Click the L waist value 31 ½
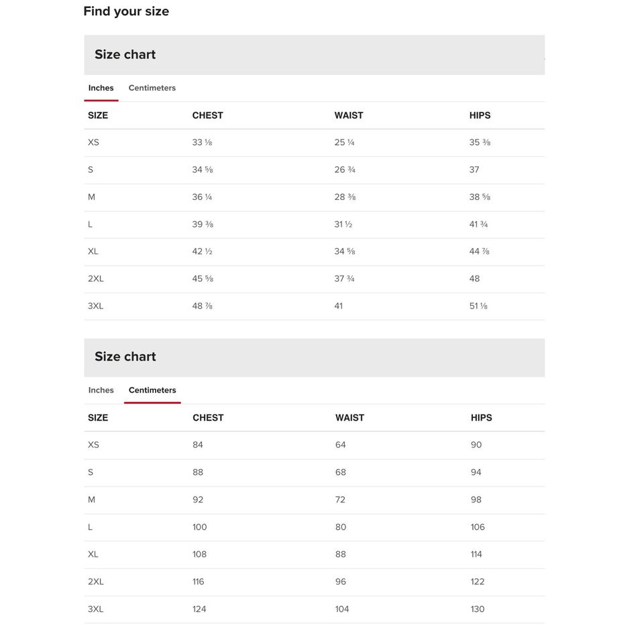644x644 pixels. 343,224
